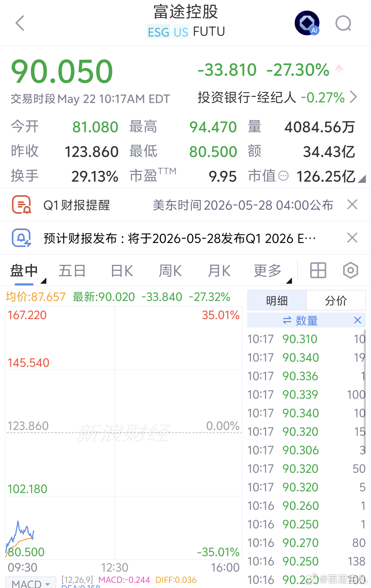Tap the trade row with quantity 138
The image size is (371, 588).
click(306, 561)
